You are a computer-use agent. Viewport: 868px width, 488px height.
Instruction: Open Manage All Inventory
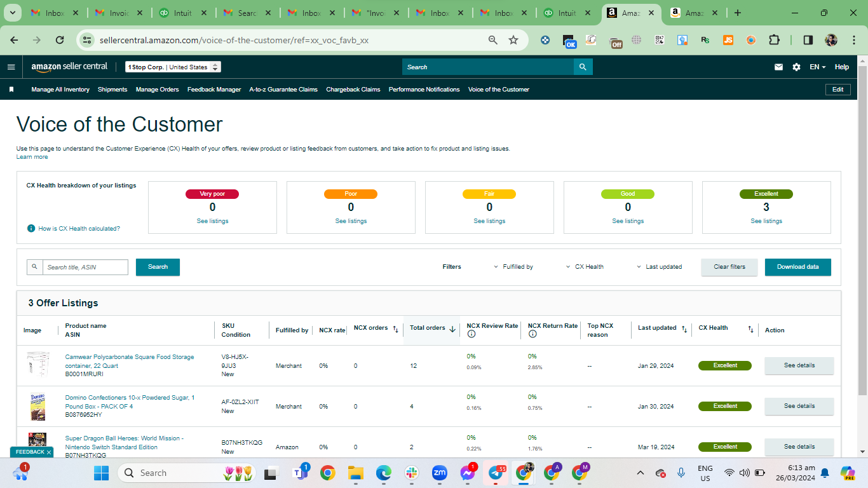(60, 90)
